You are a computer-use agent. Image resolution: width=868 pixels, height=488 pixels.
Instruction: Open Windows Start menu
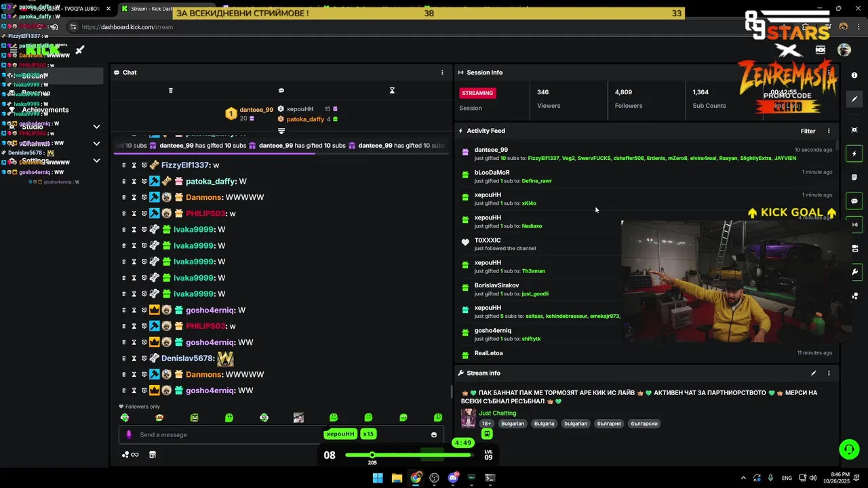378,478
